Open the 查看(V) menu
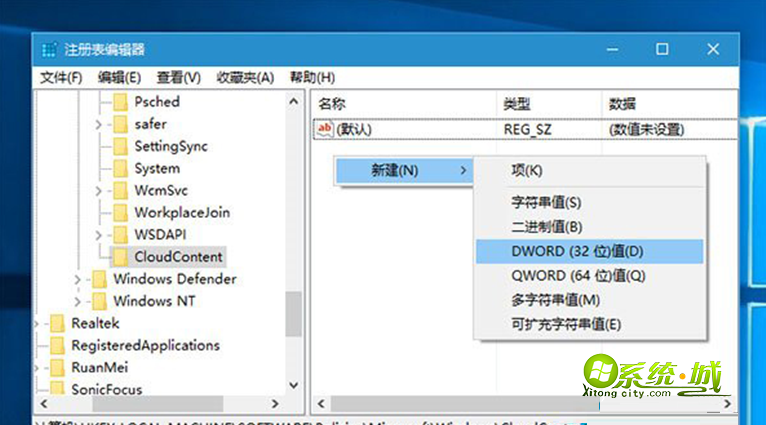766x425 pixels. tap(179, 77)
